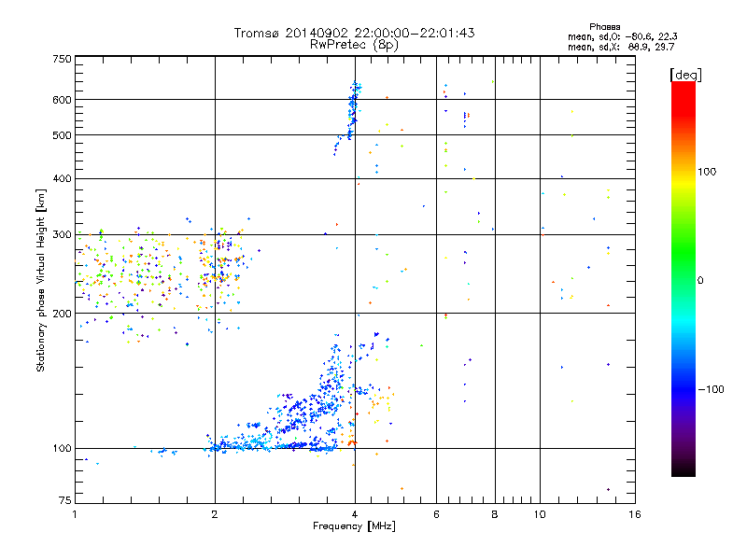Click y-axis tick label "75"

tap(65, 500)
